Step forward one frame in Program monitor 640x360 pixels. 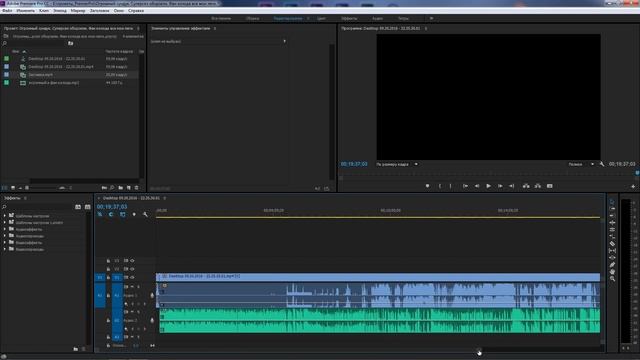coord(500,186)
